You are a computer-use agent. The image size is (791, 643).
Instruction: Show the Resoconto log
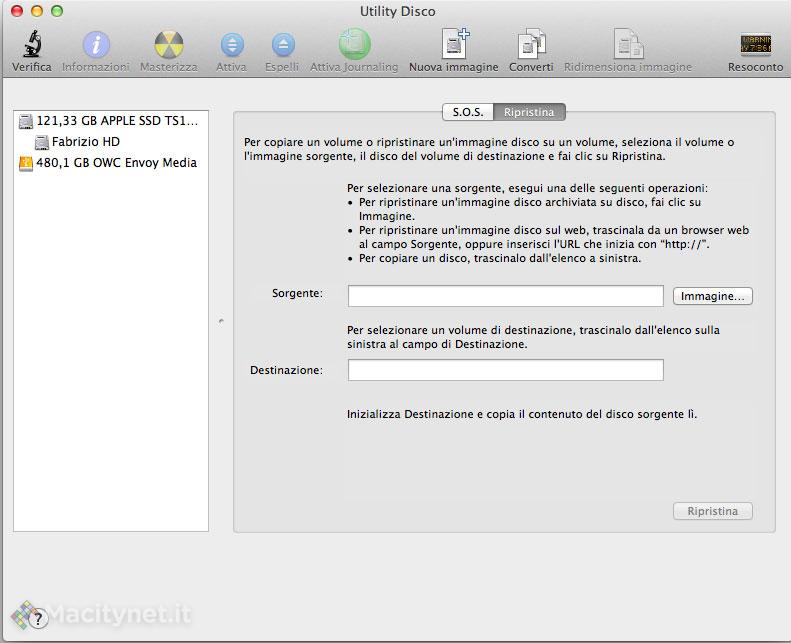(x=755, y=44)
